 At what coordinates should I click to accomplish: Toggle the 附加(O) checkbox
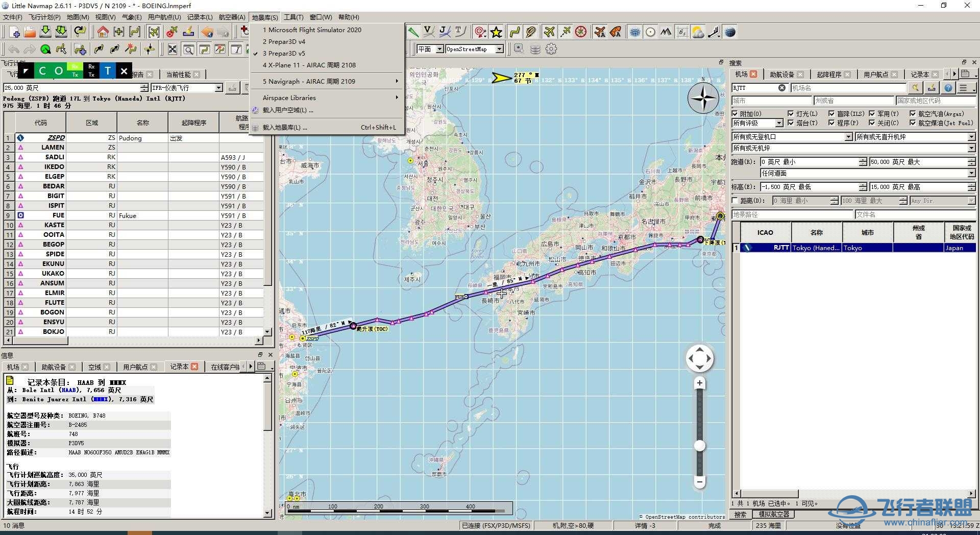tap(735, 113)
